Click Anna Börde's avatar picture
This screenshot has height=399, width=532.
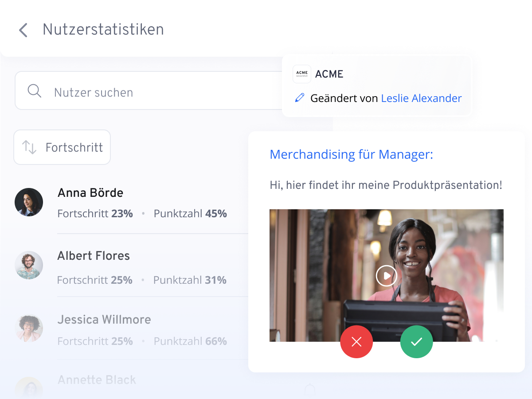click(29, 202)
